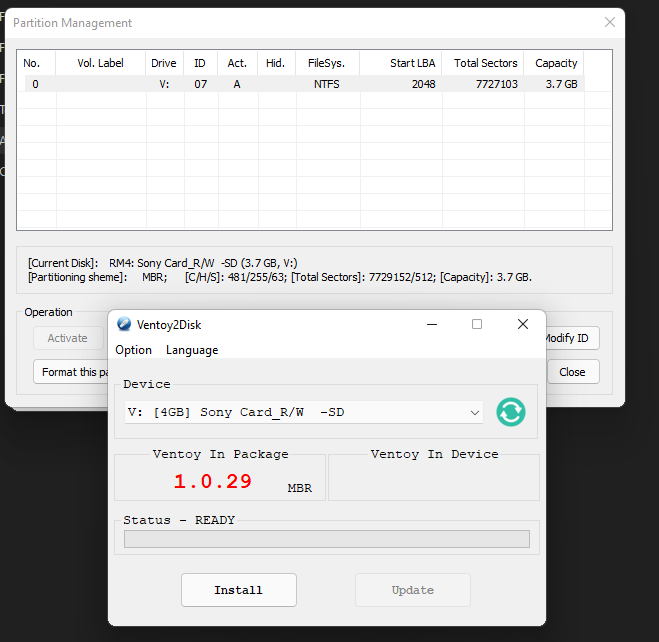Click the Format this partition button
This screenshot has height=642, width=659.
(71, 372)
